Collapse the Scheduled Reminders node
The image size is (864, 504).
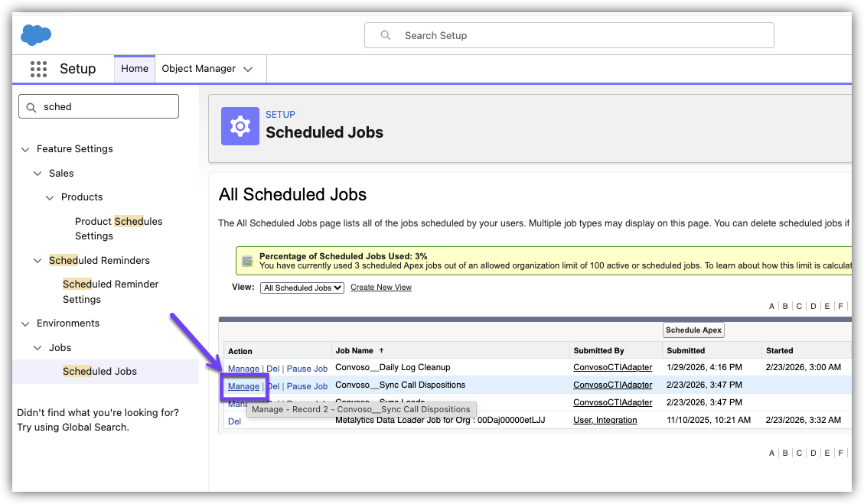[37, 261]
